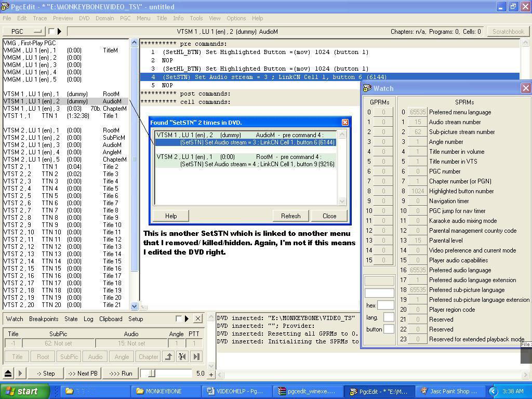Click the ->> Next PB button
Image resolution: width=532 pixels, height=399 pixels.
(x=83, y=374)
